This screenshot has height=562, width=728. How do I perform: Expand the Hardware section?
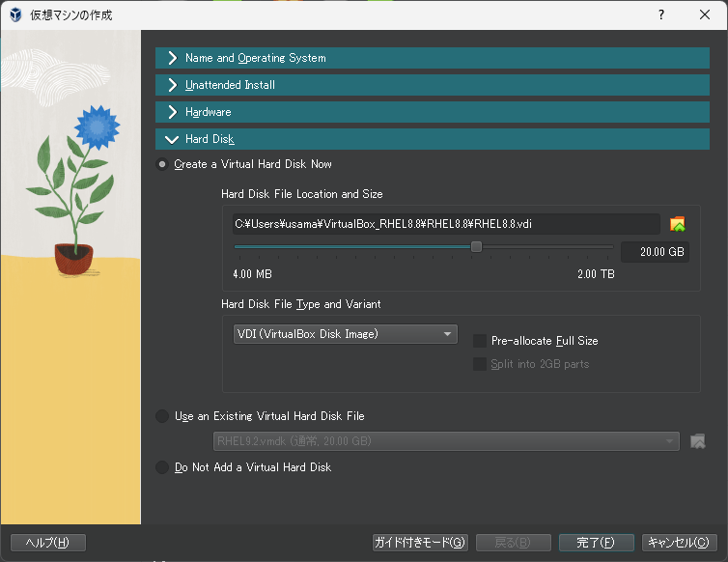433,112
